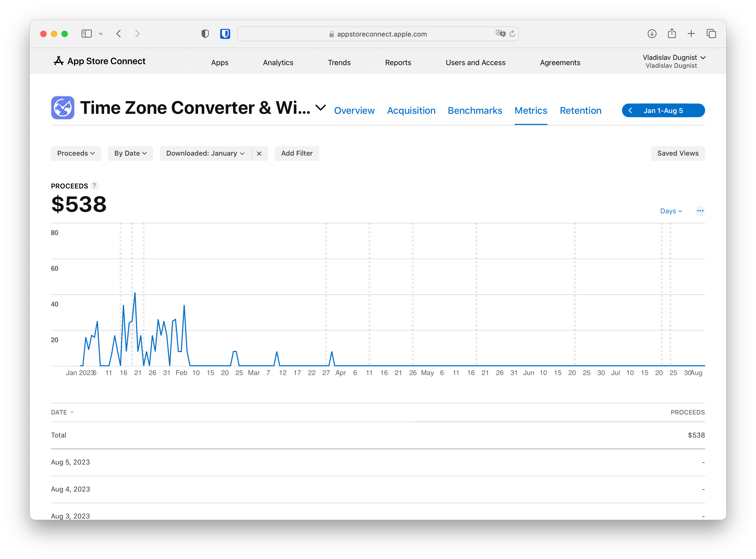Screen dimensions: 756x559
Task: Click the translate page icon
Action: click(x=500, y=34)
